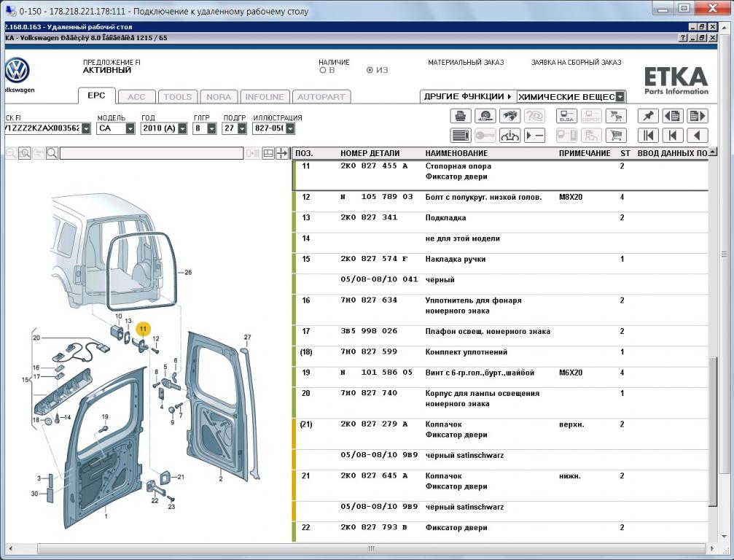Switch to the INFOLINE tab
Viewport: 734px width, 560px height.
coord(265,97)
